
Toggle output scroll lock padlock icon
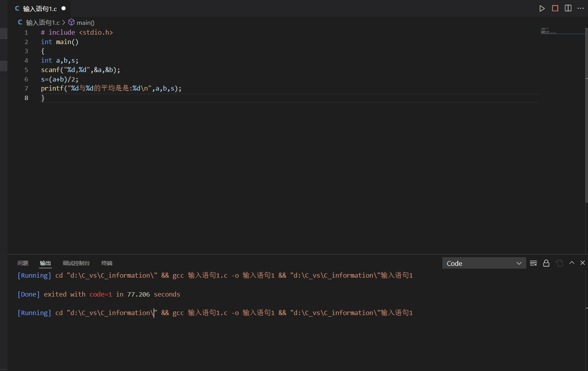click(546, 263)
